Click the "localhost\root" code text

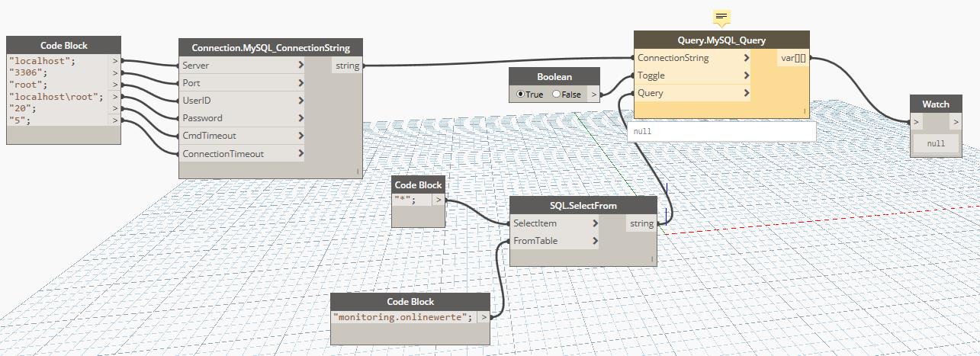pyautogui.click(x=56, y=96)
